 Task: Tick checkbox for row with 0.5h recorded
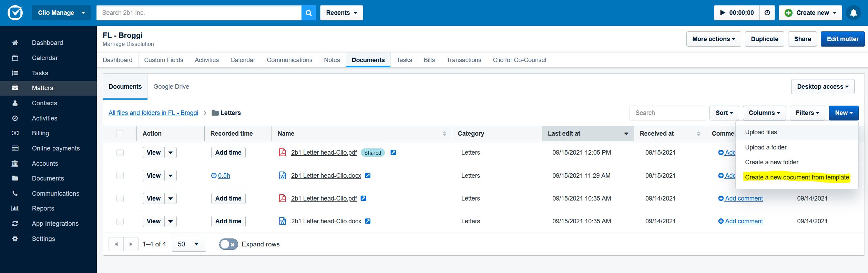click(120, 176)
